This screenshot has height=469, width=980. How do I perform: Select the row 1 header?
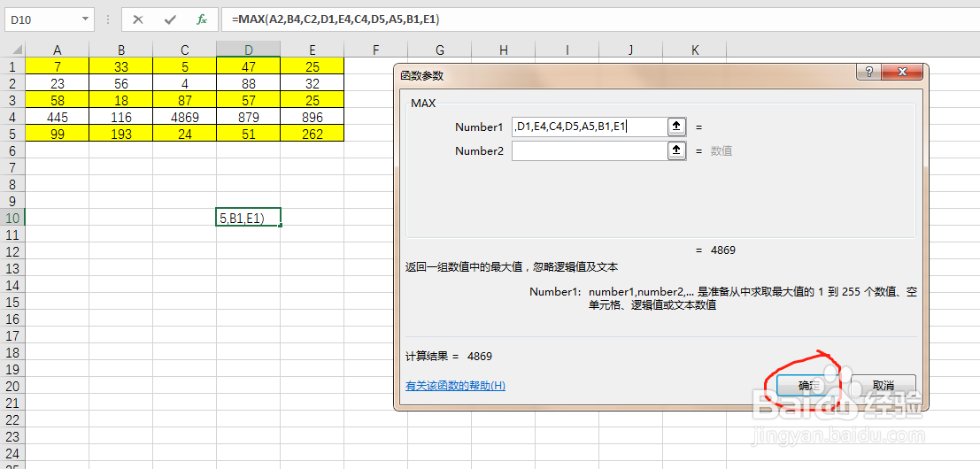coord(12,66)
